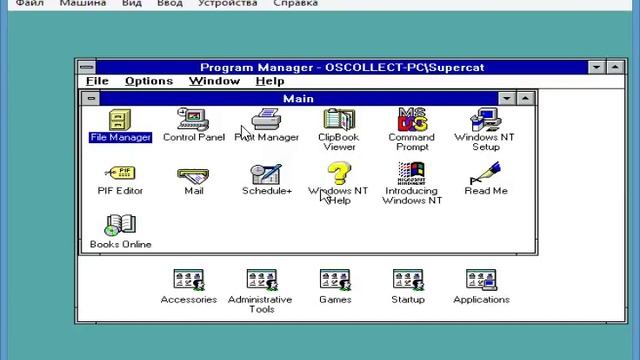Select the Administrative Tools group icon

point(262,280)
